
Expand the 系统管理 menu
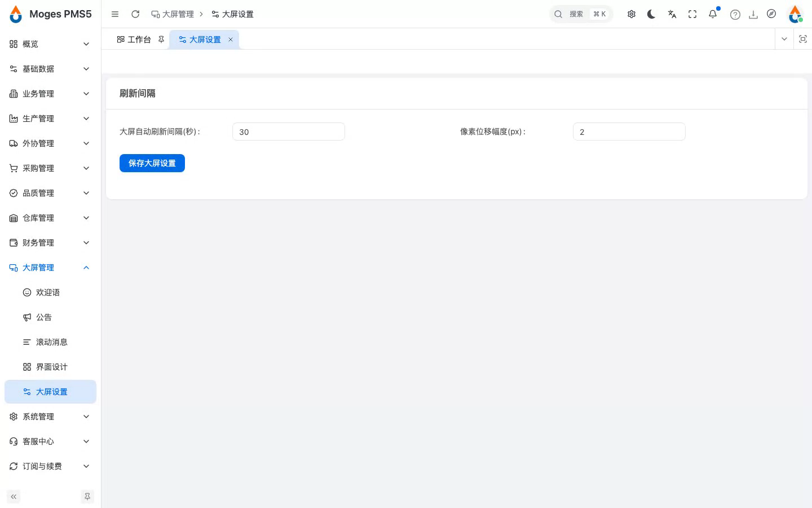point(51,417)
